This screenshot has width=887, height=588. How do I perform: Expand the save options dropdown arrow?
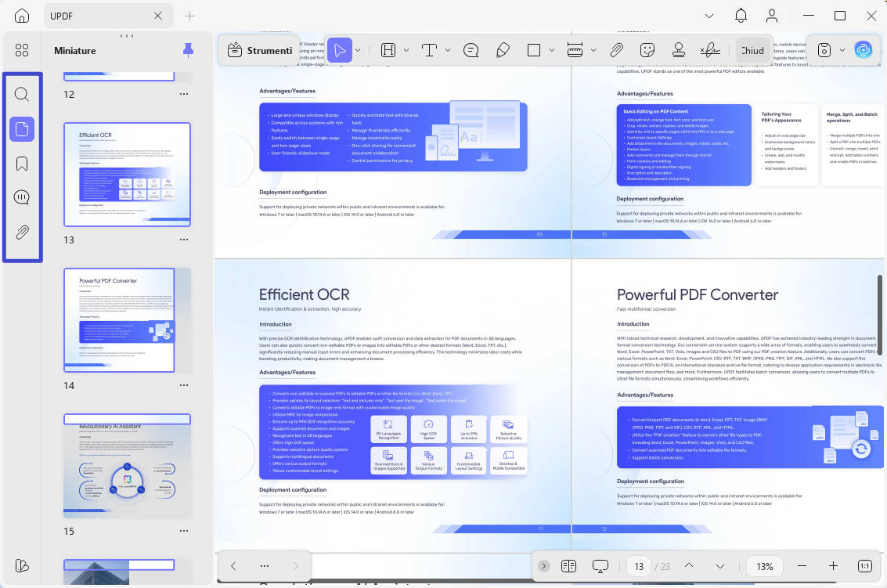[842, 50]
